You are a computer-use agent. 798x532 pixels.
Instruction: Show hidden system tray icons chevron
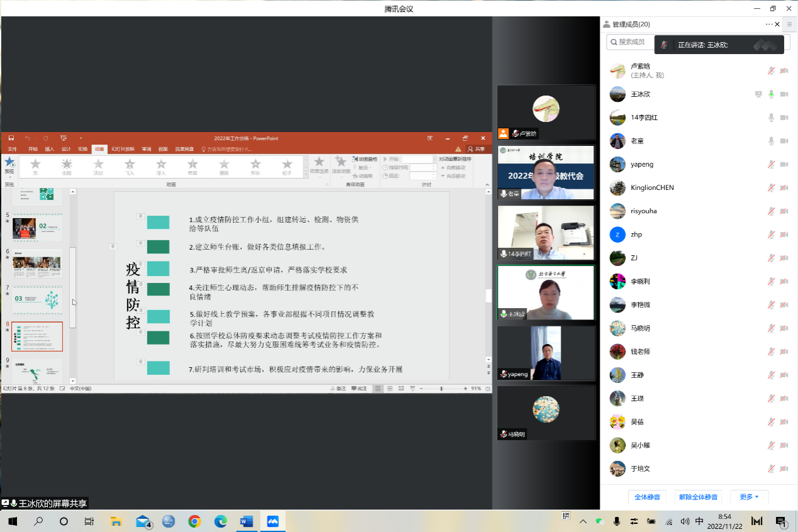point(583,521)
